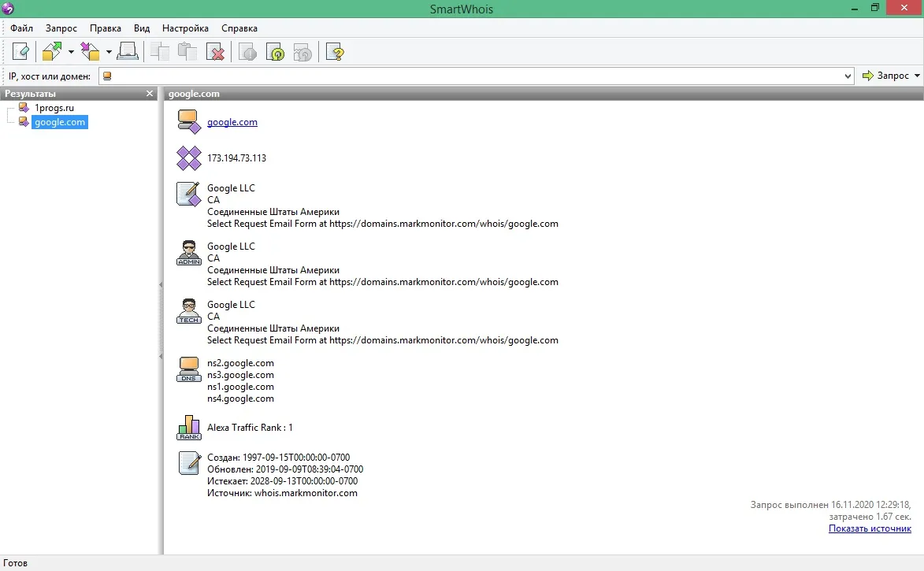Screen dimensions: 924x571
Task: Click the stop query toolbar icon
Action: 247,52
